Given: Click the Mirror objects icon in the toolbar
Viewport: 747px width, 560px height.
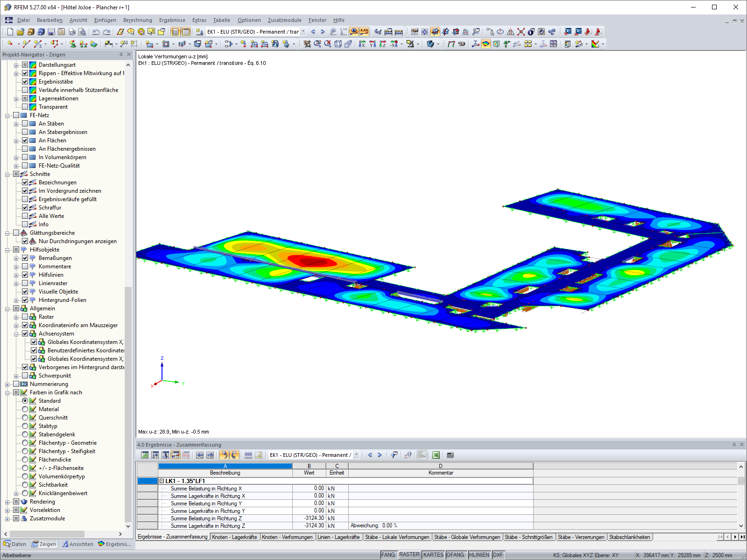Looking at the screenshot, I should (509, 32).
